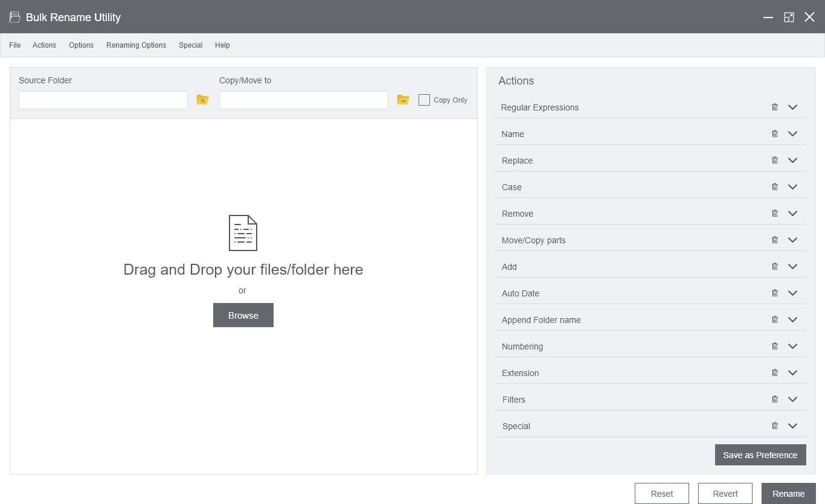Click the Extension label

pyautogui.click(x=521, y=373)
